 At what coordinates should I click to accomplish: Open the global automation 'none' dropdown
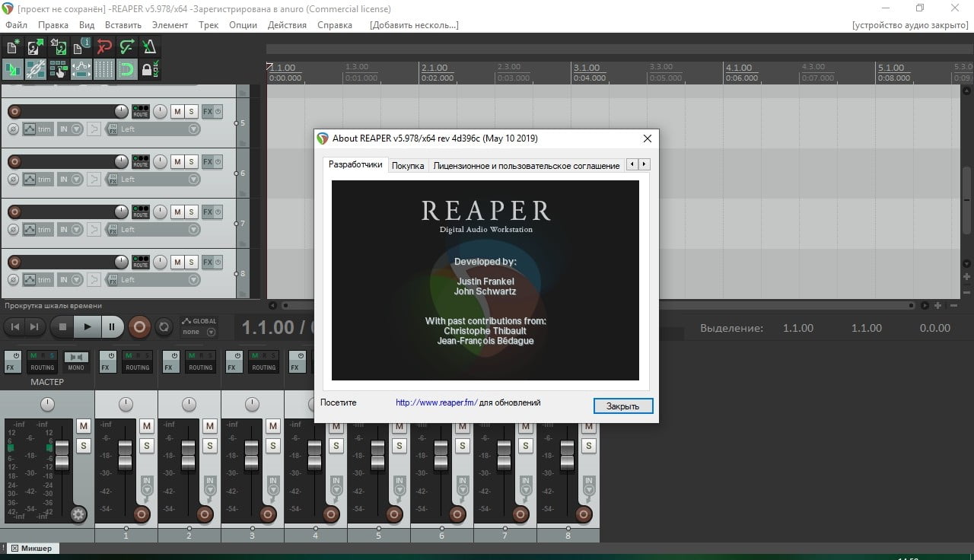(x=199, y=332)
